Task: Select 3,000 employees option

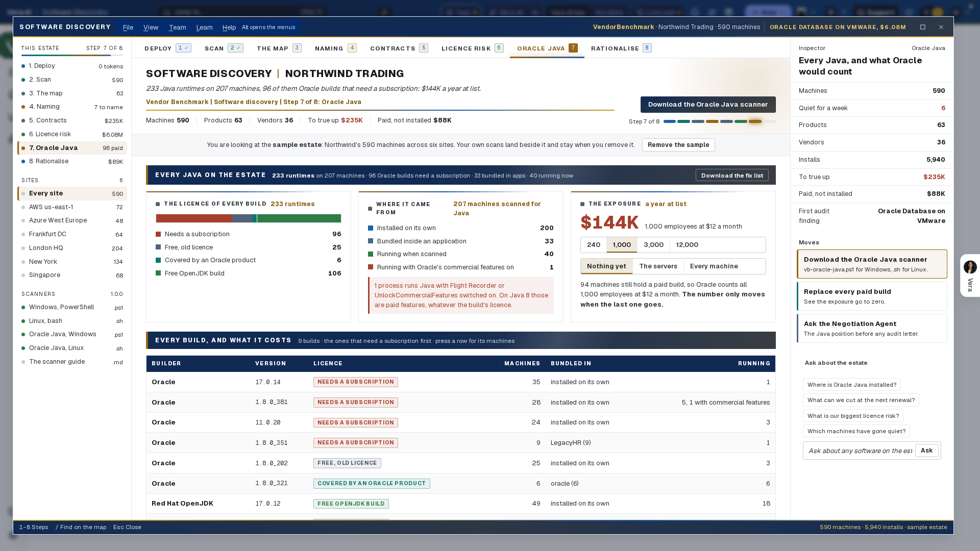Action: [x=653, y=245]
